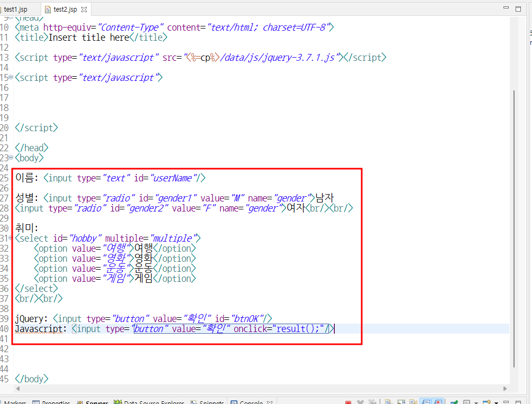Collapse the script block at line 15
The width and height of the screenshot is (532, 404).
click(x=11, y=77)
